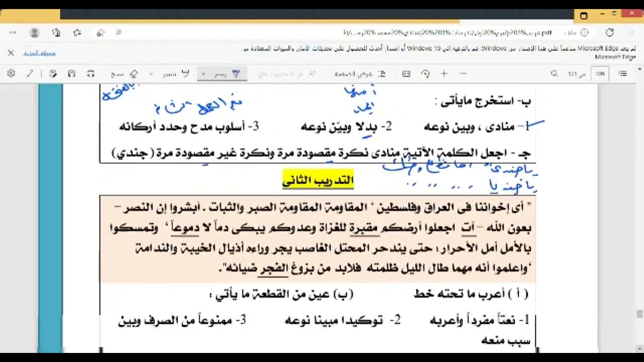Click the Read aloud button
The height and width of the screenshot is (362, 644).
click(287, 74)
